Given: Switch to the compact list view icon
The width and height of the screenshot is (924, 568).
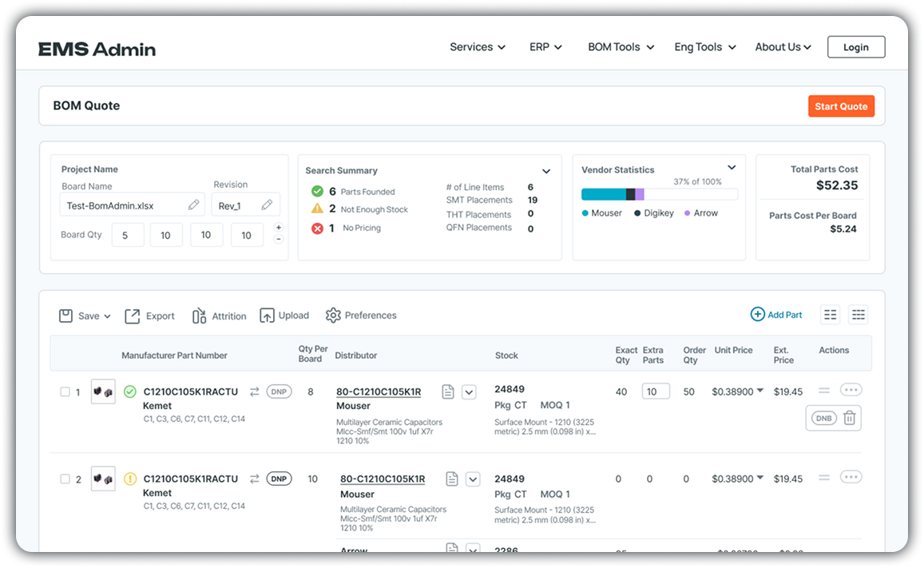Looking at the screenshot, I should point(831,315).
